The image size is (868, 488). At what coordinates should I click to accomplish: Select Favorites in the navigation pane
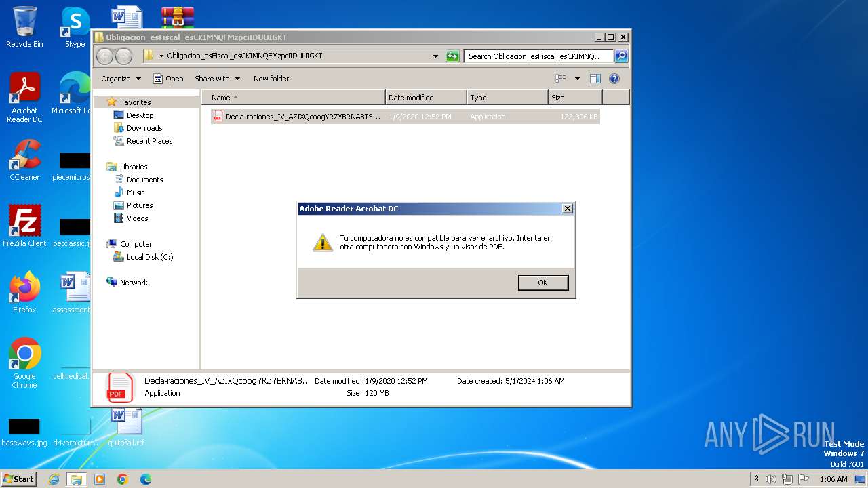[135, 102]
